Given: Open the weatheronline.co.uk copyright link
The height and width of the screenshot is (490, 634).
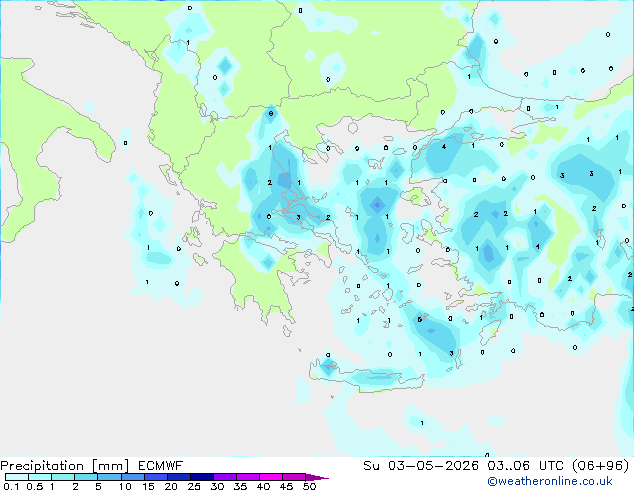Looking at the screenshot, I should [550, 481].
